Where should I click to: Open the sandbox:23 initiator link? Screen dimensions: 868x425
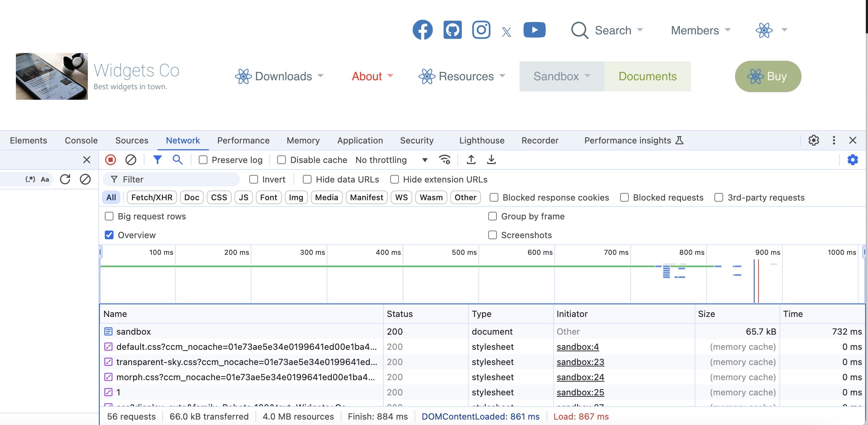[580, 362]
